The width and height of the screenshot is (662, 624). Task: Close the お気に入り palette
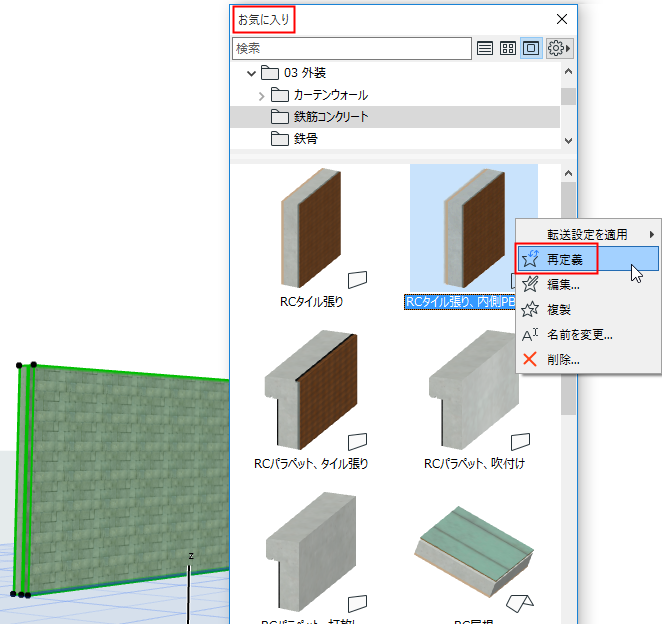(562, 19)
